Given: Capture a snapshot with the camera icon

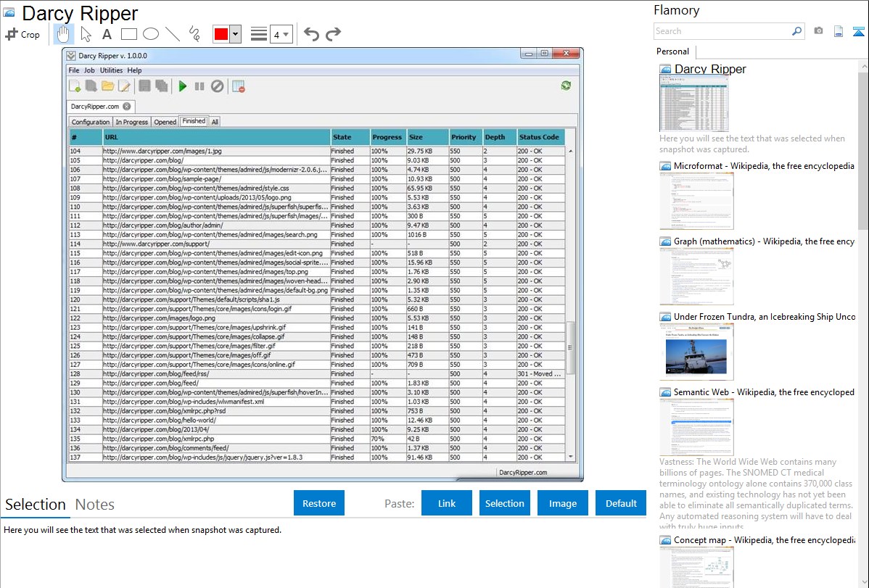Looking at the screenshot, I should click(x=818, y=31).
